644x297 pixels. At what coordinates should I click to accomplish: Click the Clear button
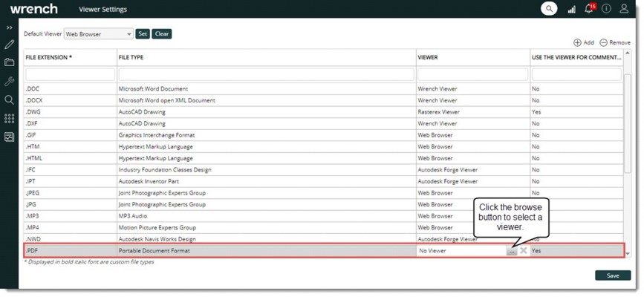tap(162, 34)
